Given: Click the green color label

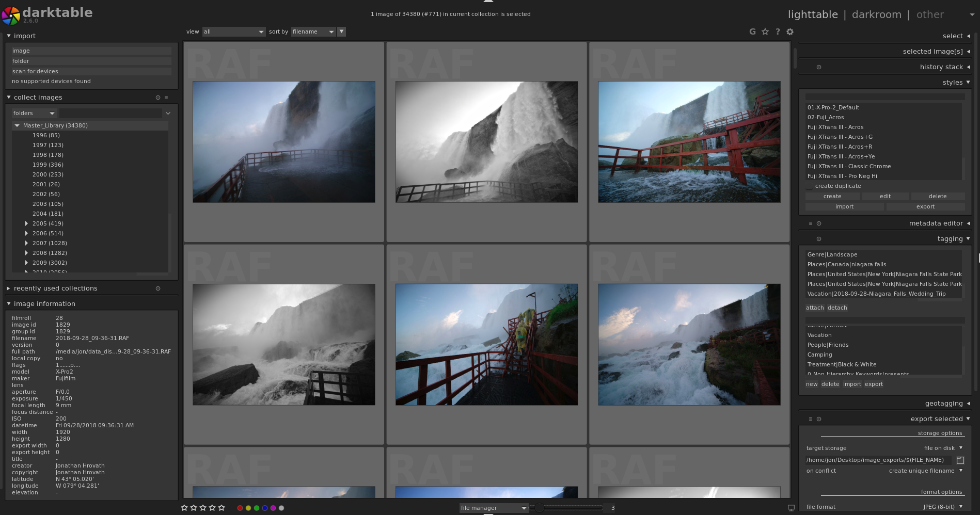Looking at the screenshot, I should 257,508.
